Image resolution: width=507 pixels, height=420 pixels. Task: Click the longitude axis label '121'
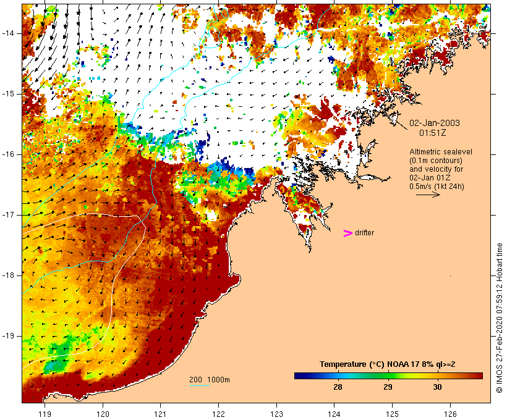tap(160, 414)
